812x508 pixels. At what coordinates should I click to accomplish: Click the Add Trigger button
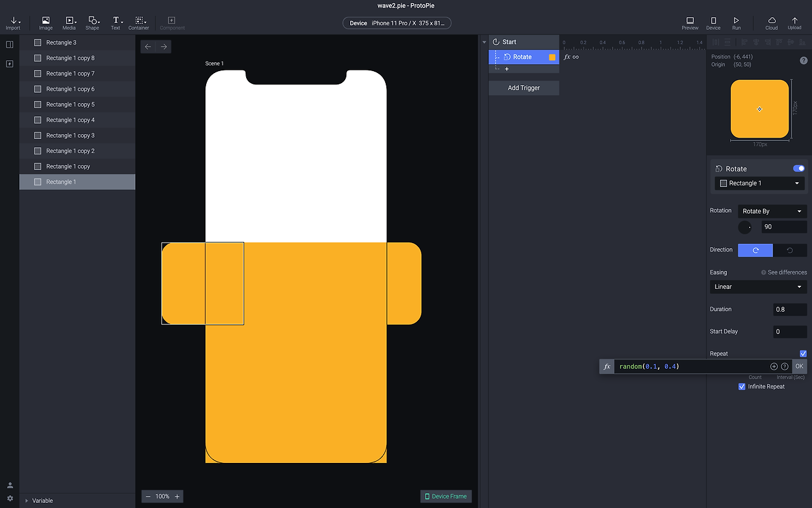(523, 88)
